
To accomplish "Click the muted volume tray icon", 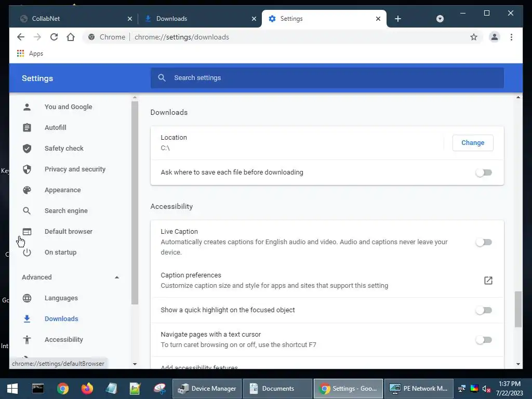I will click(486, 389).
